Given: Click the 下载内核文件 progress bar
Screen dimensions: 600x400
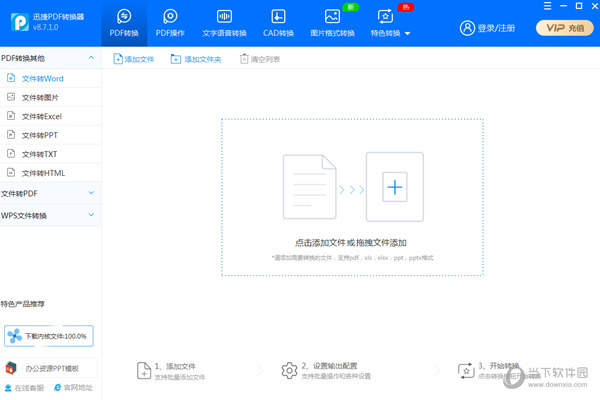Looking at the screenshot, I should tap(48, 336).
